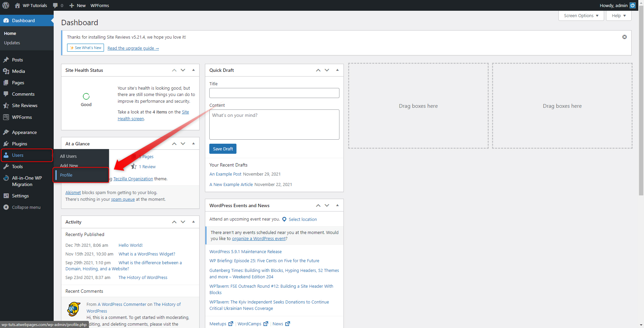The image size is (644, 328).
Task: Click the Site Reviews star icon
Action: coord(6,105)
